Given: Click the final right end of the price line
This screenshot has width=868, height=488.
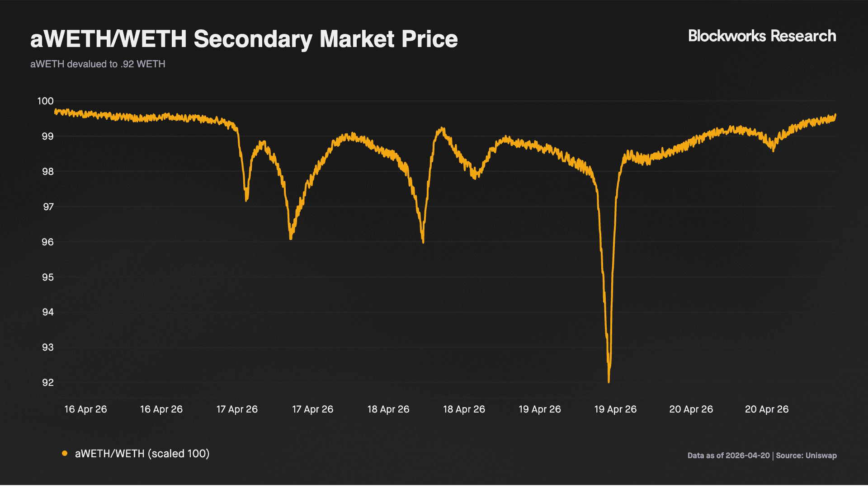Looking at the screenshot, I should (835, 115).
